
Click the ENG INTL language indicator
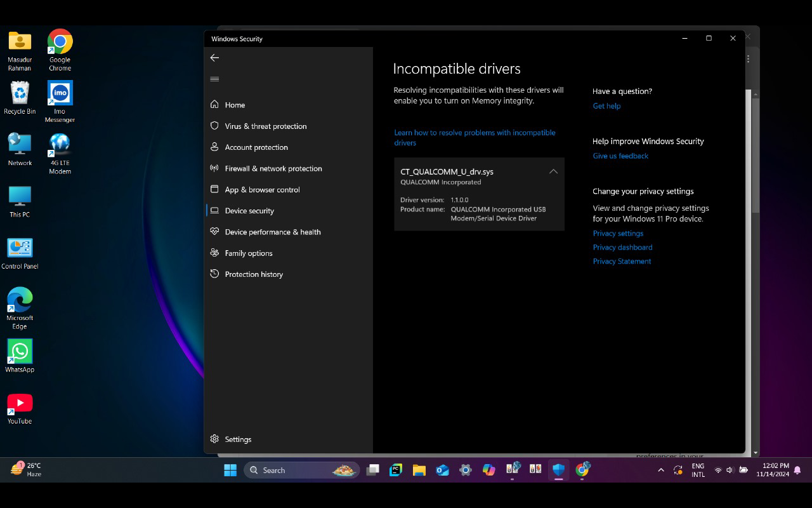click(x=698, y=470)
